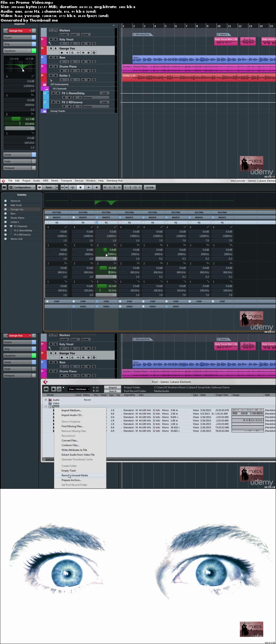The image size is (276, 644).
Task: Click the Q-Link button
Action: [x=150, y=187]
